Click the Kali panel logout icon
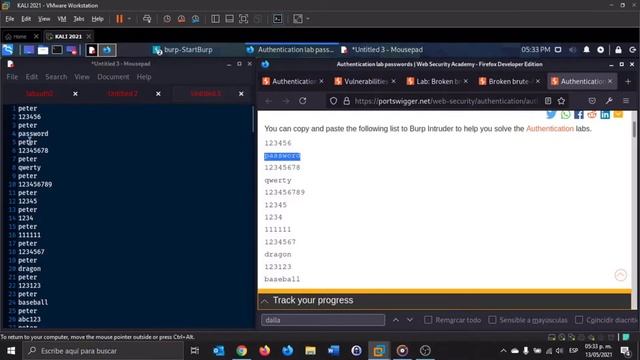 pyautogui.click(x=633, y=50)
